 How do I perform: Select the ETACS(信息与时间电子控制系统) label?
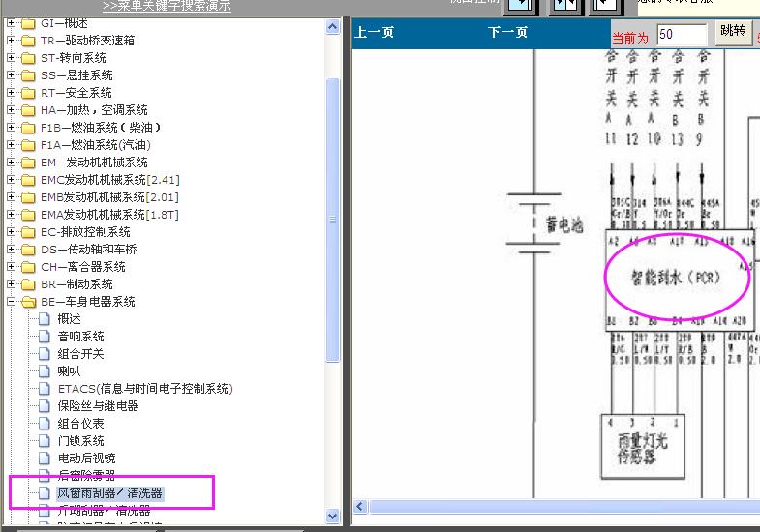click(x=145, y=389)
